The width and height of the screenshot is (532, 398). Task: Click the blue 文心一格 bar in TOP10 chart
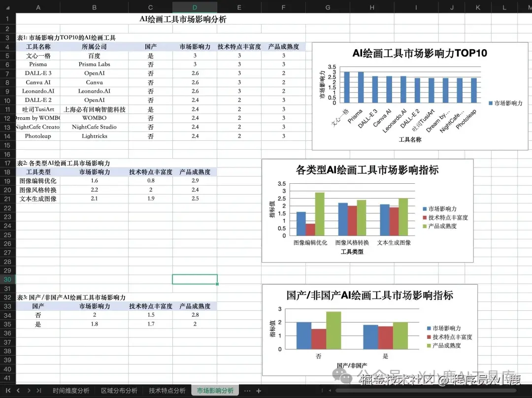(x=347, y=87)
